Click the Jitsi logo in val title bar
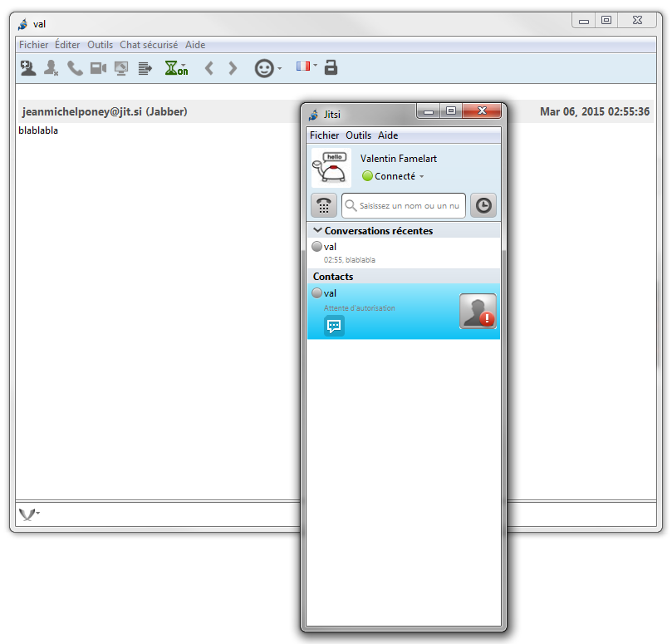The height and width of the screenshot is (644, 672). click(22, 24)
